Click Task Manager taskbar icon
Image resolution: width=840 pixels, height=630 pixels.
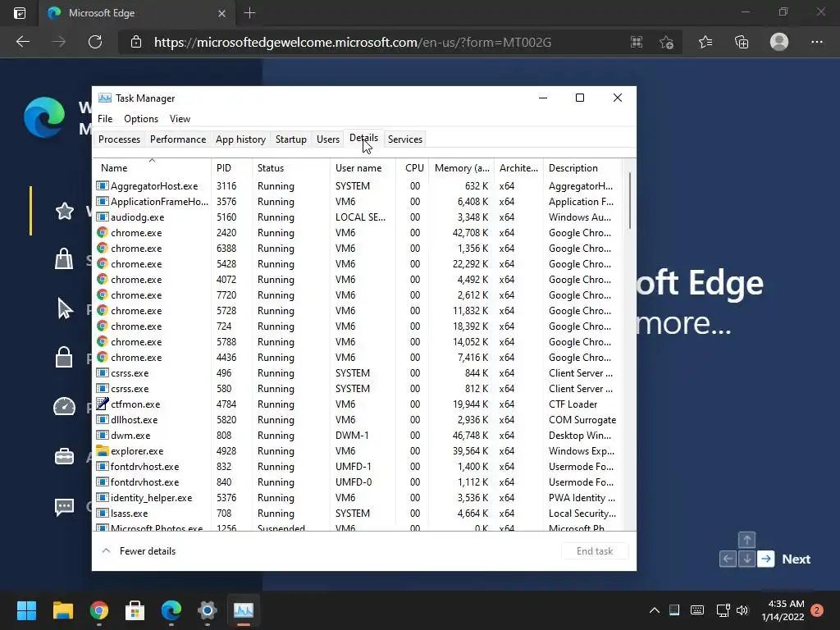click(x=243, y=610)
